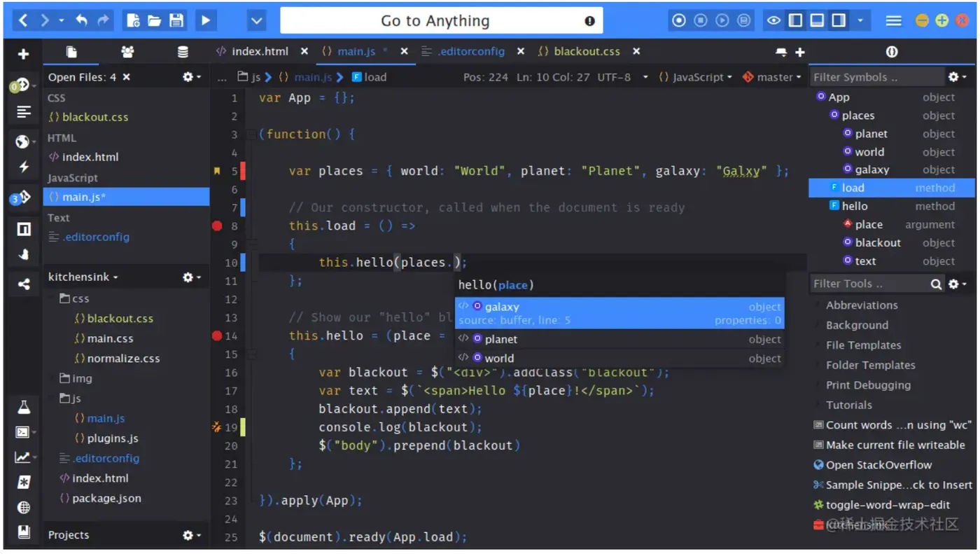Expand the img folder in file tree
Screen dimensions: 980x554
point(76,378)
